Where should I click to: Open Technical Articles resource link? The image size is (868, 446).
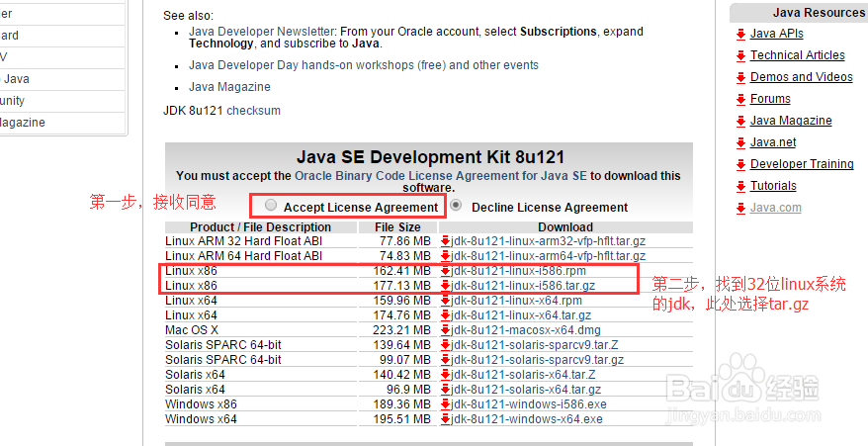coord(798,55)
